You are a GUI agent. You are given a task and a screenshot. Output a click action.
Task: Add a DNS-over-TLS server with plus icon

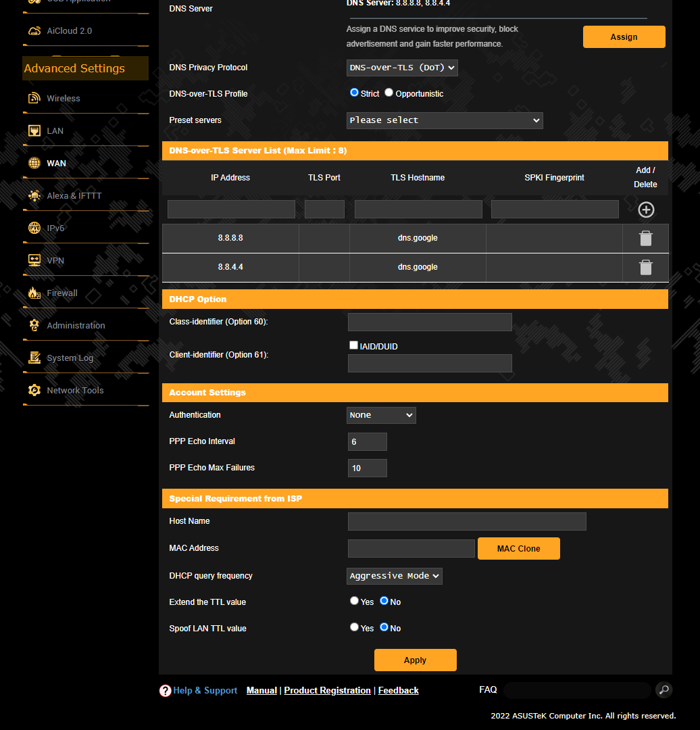646,210
